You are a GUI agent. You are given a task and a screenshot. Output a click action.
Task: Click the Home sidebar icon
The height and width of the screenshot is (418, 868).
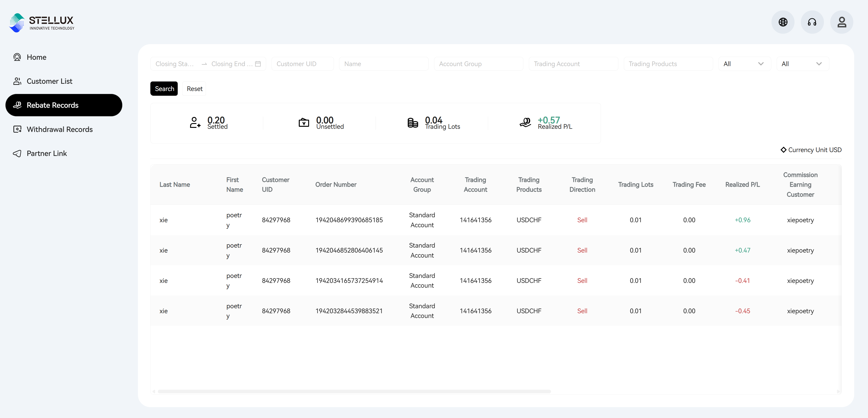tap(17, 57)
